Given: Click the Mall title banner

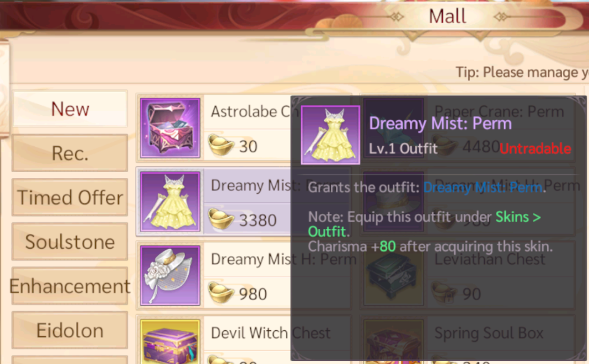Looking at the screenshot, I should coord(447,17).
